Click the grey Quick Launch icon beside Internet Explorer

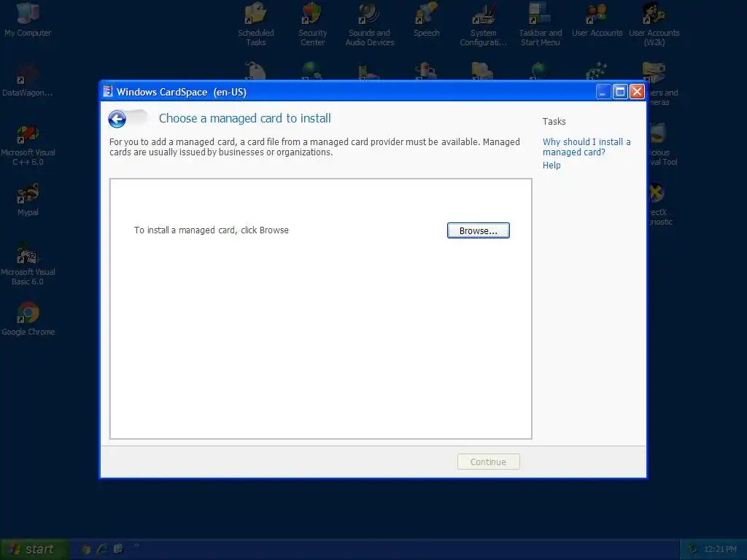pyautogui.click(x=118, y=550)
